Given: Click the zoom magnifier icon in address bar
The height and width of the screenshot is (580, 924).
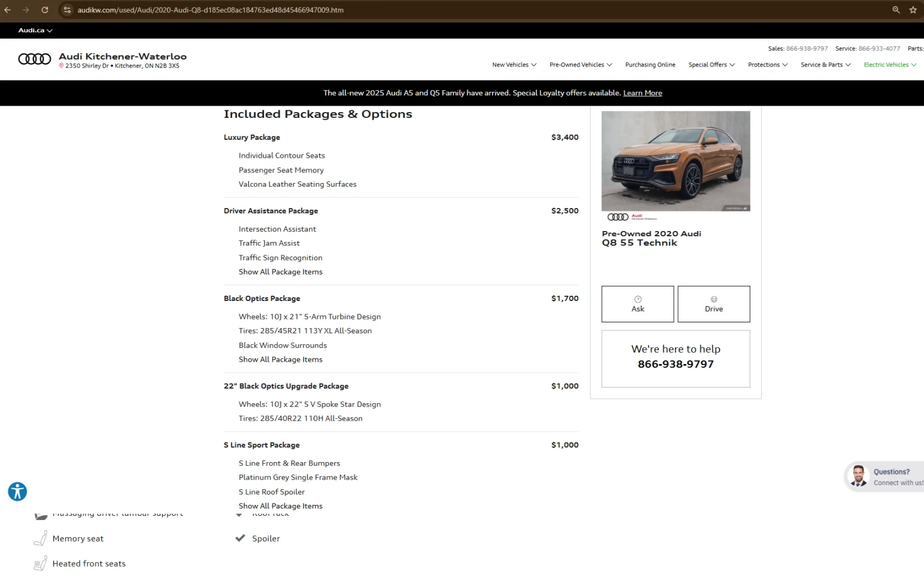Looking at the screenshot, I should (896, 10).
